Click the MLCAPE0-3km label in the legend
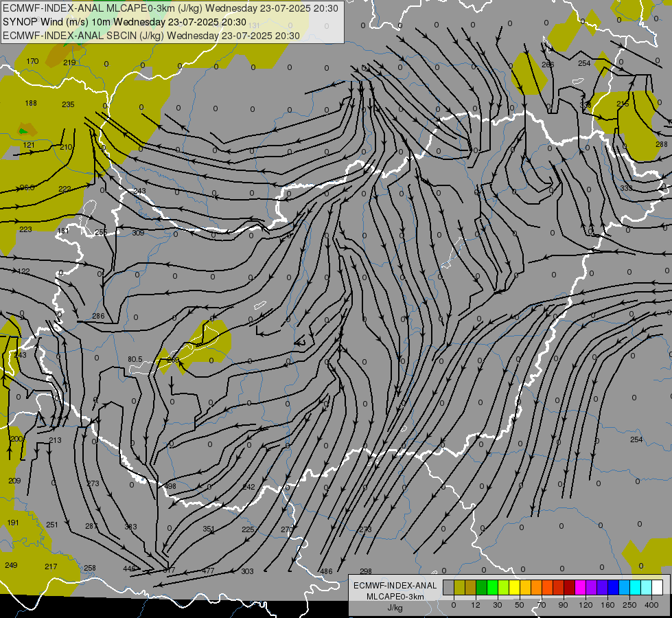672x618 pixels. [395, 597]
